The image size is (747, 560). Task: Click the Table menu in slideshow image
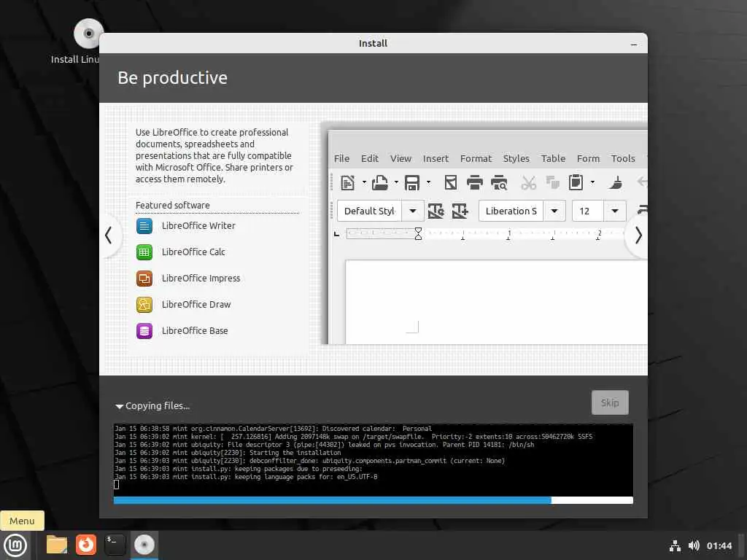tap(553, 158)
